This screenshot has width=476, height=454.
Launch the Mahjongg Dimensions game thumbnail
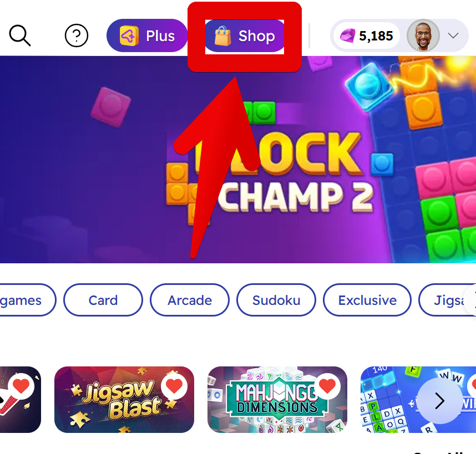[x=277, y=400]
